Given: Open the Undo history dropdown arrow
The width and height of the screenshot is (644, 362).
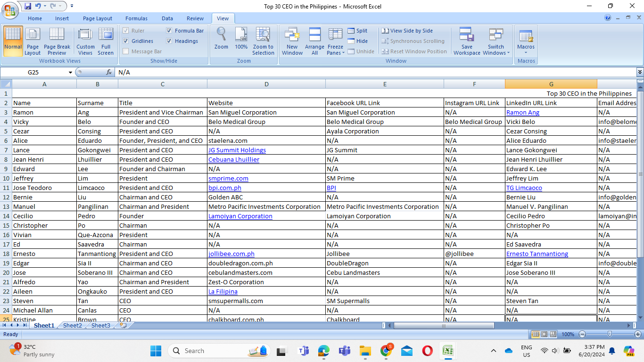Looking at the screenshot, I should pyautogui.click(x=45, y=6).
